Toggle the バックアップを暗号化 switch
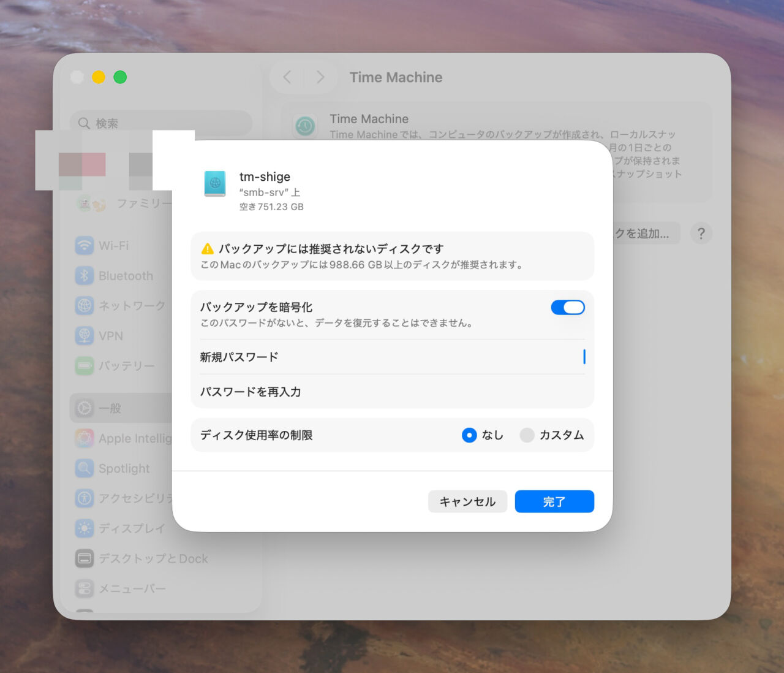The width and height of the screenshot is (784, 673). [x=568, y=308]
